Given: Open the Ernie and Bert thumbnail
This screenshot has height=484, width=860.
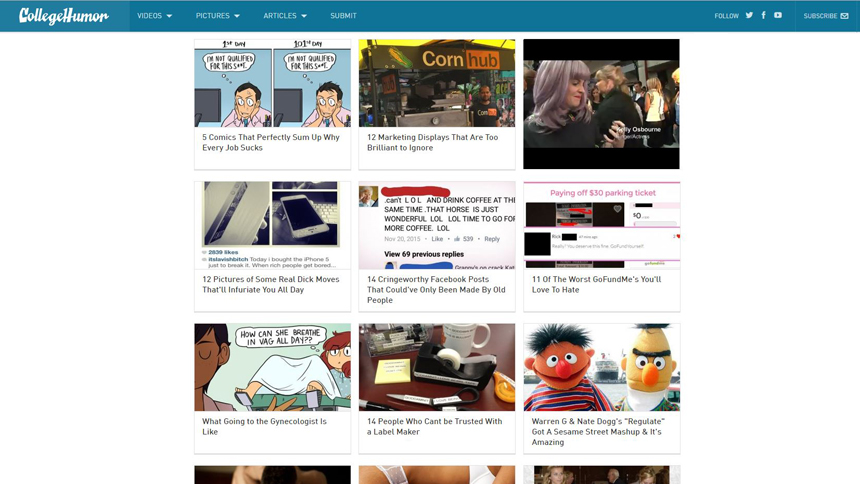Looking at the screenshot, I should [x=601, y=367].
